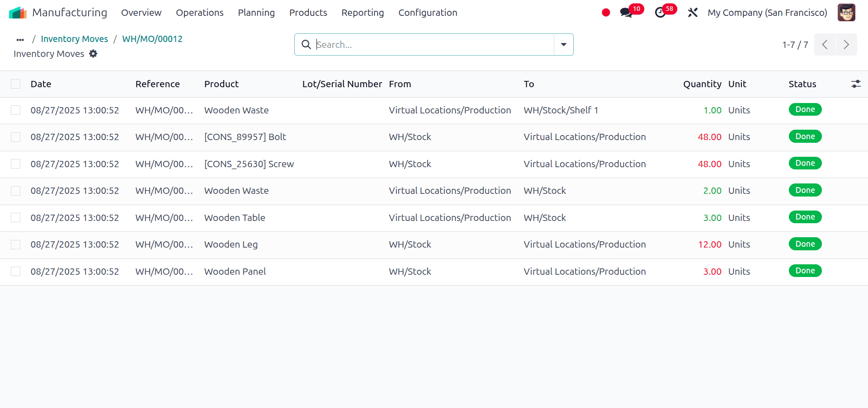Open column settings adjust icon
Screen dimensions: 868x408
pos(856,84)
